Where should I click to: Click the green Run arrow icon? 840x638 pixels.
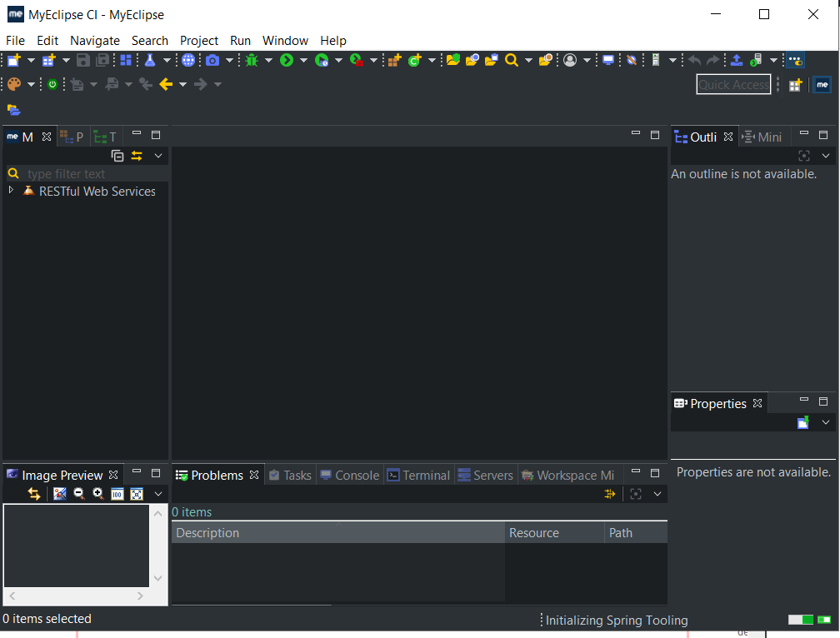(x=287, y=60)
